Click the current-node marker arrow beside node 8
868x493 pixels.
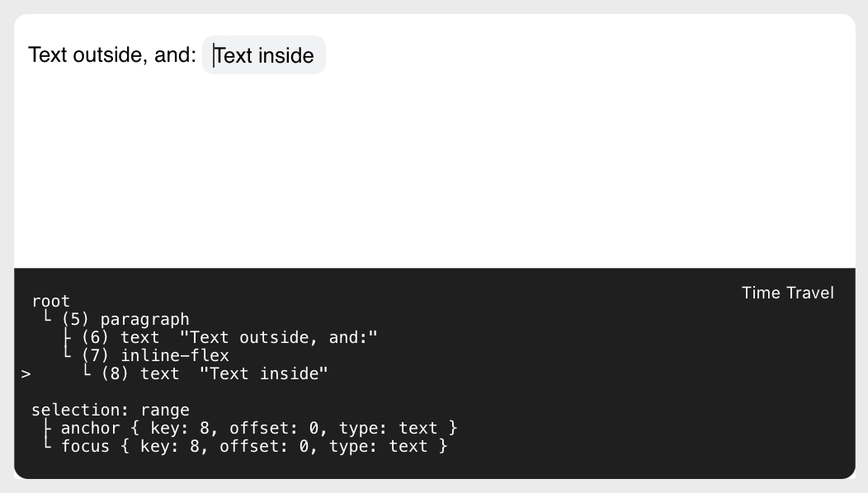tap(26, 373)
